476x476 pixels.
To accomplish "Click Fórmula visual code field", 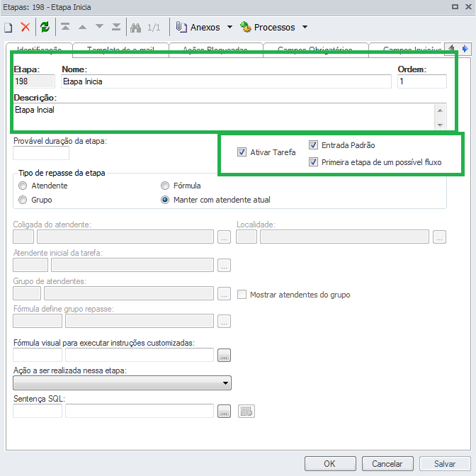I will click(38, 355).
